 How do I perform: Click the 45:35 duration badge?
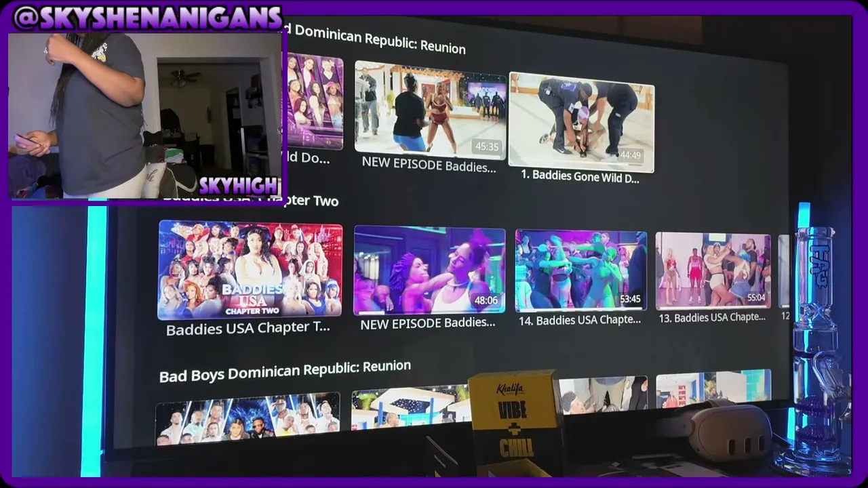487,146
